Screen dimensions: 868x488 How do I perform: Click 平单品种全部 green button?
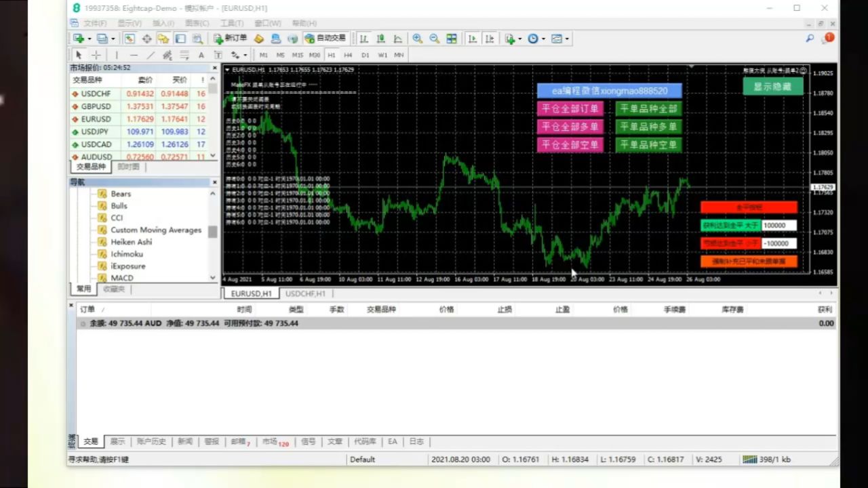point(649,108)
